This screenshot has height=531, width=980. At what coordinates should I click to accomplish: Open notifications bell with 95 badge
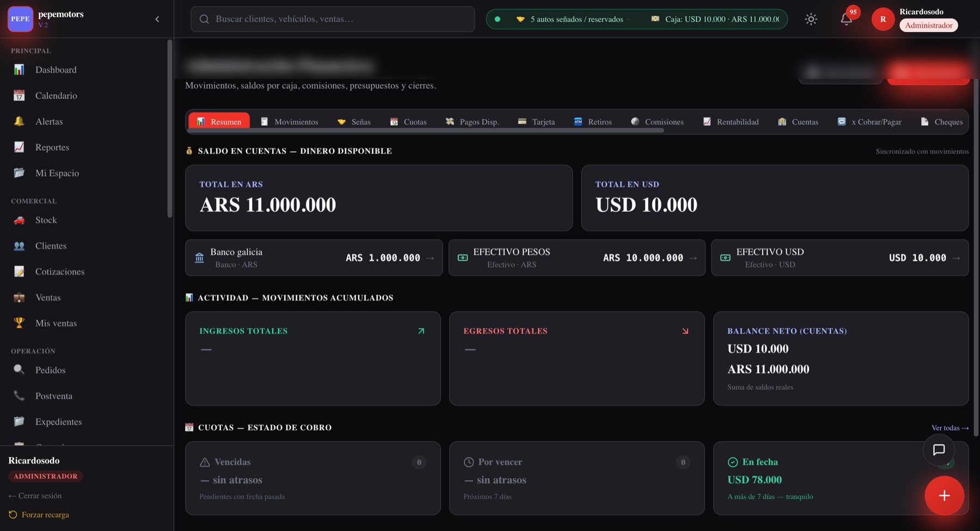click(846, 19)
